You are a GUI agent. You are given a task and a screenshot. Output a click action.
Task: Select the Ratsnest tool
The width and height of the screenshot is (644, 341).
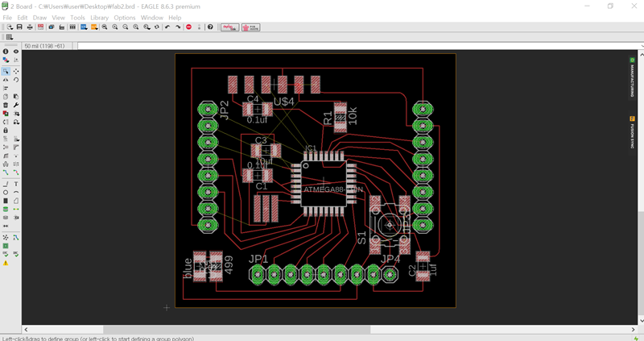6,238
